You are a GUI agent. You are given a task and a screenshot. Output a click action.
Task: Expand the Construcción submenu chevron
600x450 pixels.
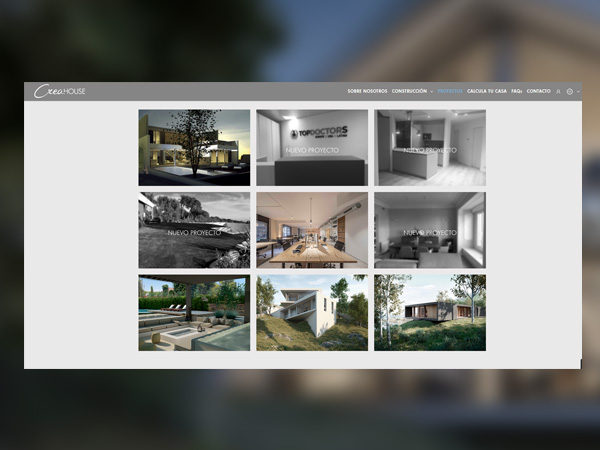432,91
